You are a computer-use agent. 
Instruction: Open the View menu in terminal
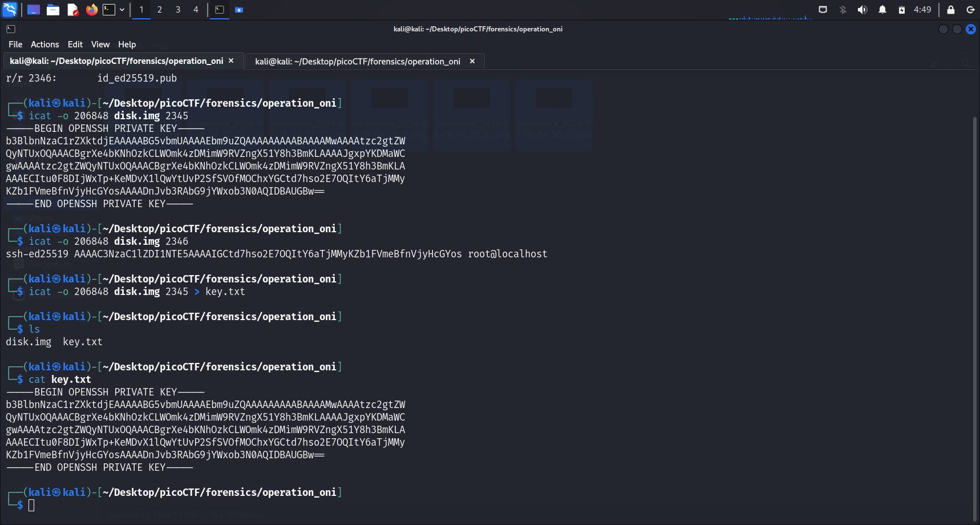(x=100, y=45)
